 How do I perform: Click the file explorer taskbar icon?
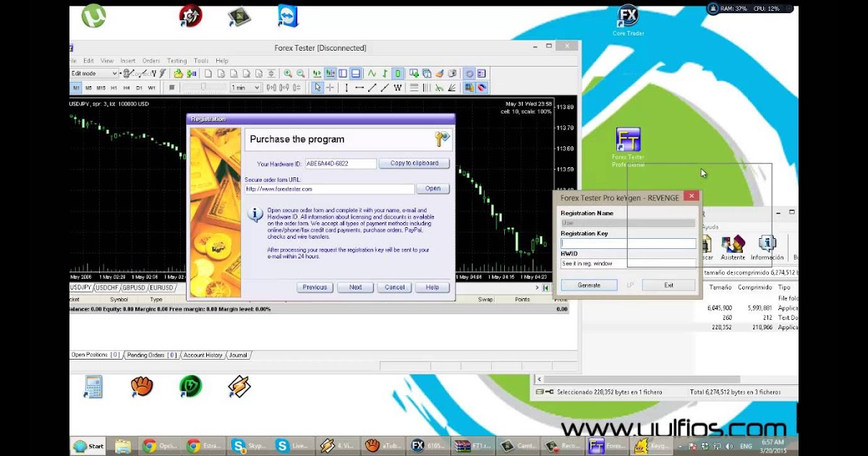coord(123,446)
